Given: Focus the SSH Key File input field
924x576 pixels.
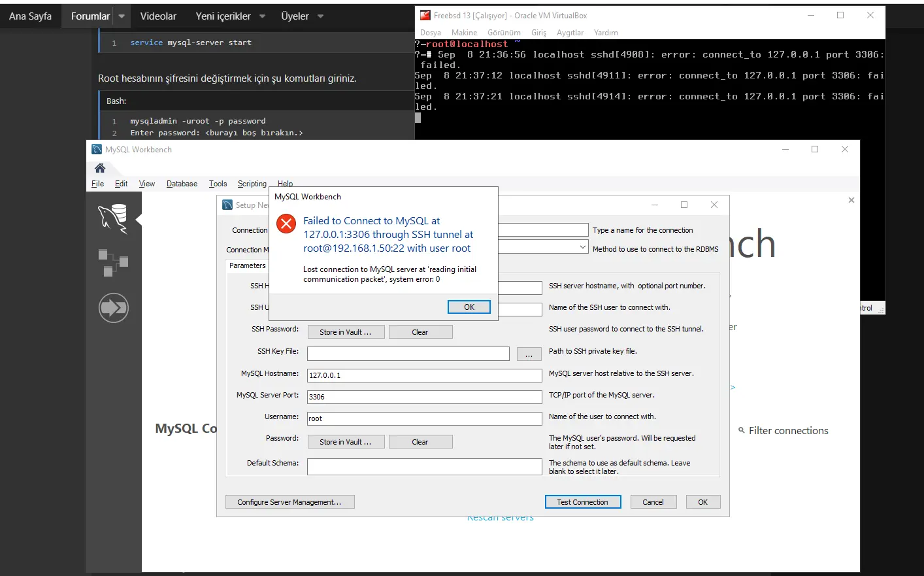Looking at the screenshot, I should 408,354.
